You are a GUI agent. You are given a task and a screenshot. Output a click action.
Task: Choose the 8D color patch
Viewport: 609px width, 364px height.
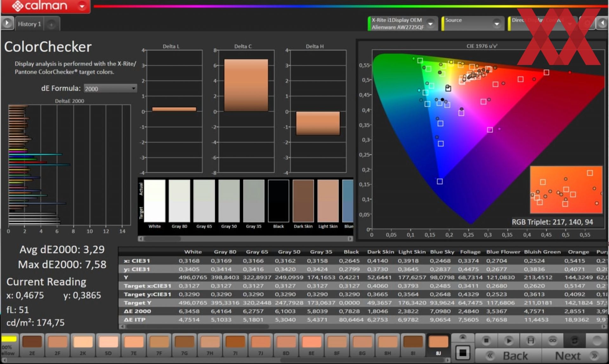286,345
